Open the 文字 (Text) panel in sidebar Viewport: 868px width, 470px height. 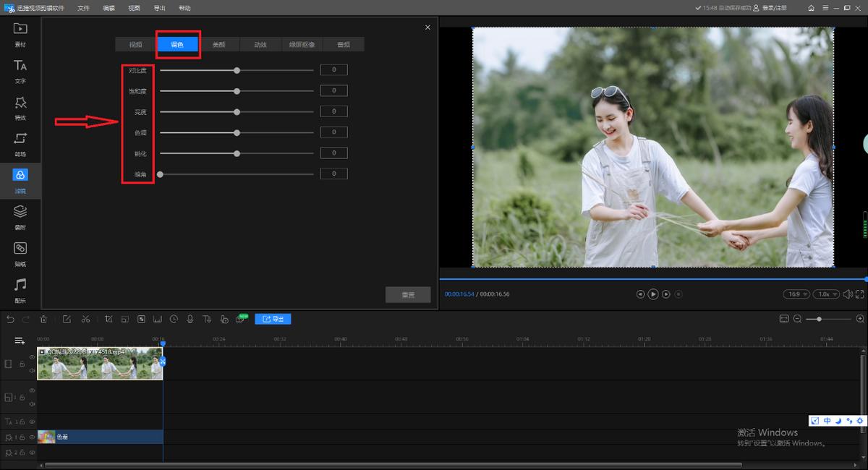(19, 70)
